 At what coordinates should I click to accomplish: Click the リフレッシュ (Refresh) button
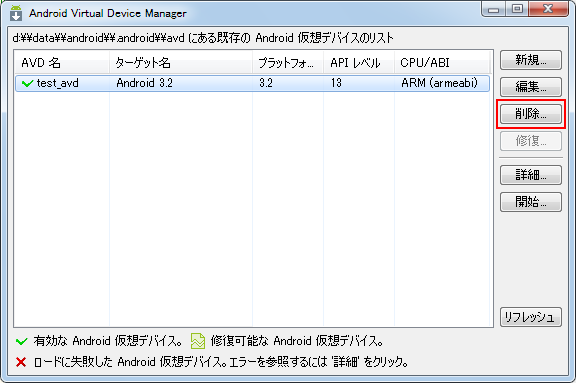tap(530, 317)
